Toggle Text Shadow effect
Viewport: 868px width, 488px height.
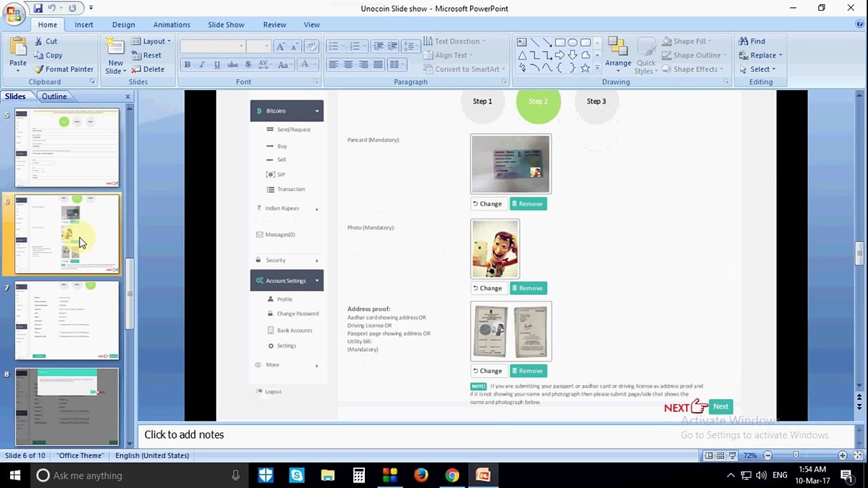[248, 64]
